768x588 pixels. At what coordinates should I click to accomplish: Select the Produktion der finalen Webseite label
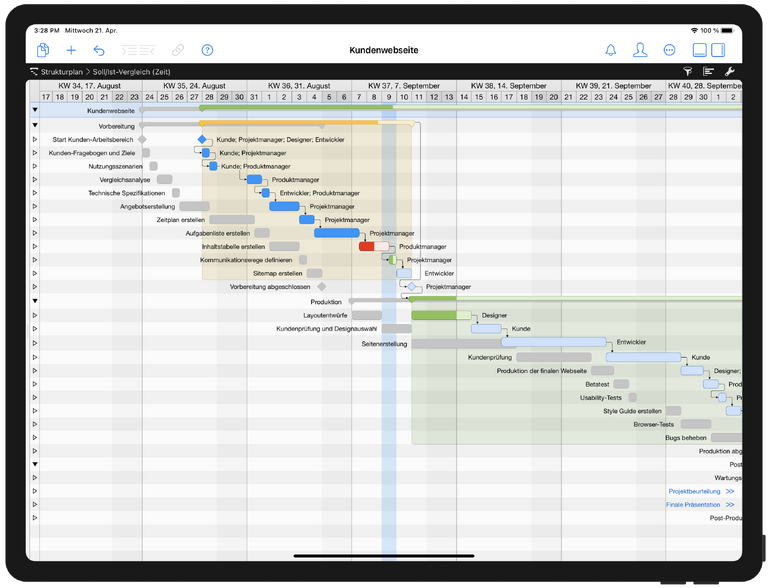(x=542, y=371)
